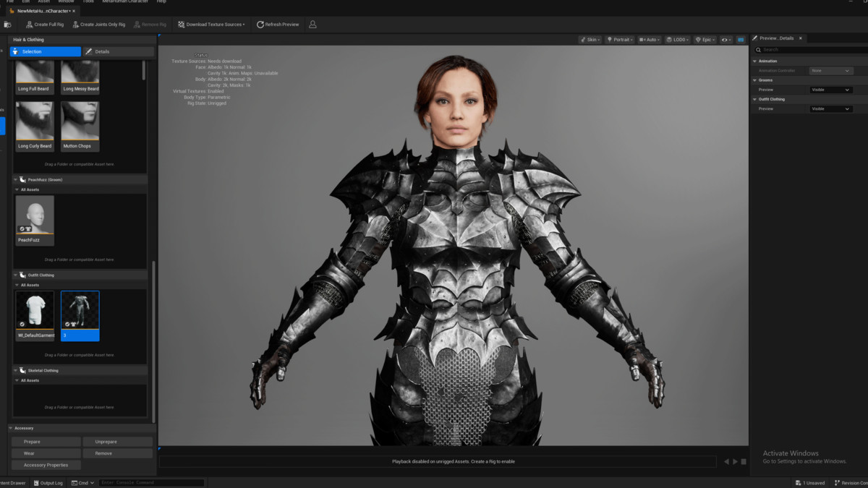Click the hair thumbnails list scrollbar
The width and height of the screenshot is (868, 488).
144,70
